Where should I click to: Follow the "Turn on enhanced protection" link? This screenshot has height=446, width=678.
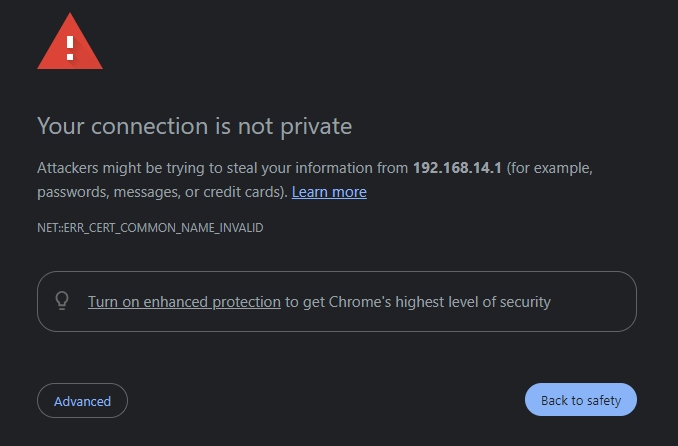[x=184, y=301]
